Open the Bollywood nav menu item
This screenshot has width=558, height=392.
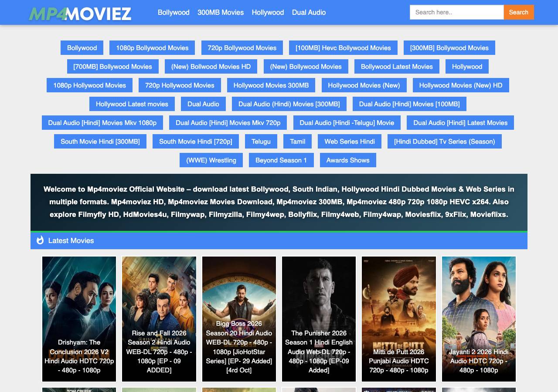tap(174, 12)
